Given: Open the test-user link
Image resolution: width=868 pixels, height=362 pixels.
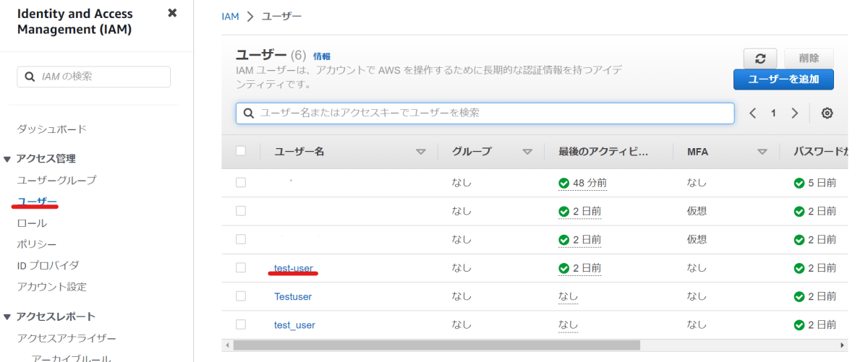Looking at the screenshot, I should coord(294,268).
